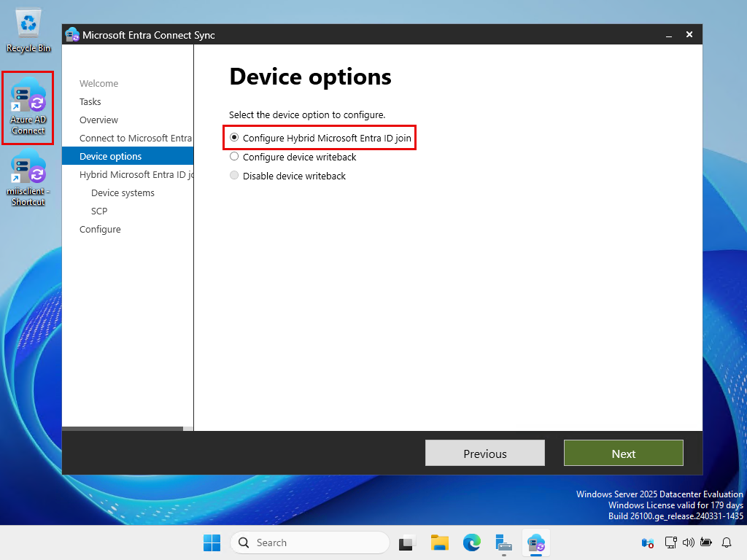
Task: Select Disable device writeback option
Action: tap(287, 176)
